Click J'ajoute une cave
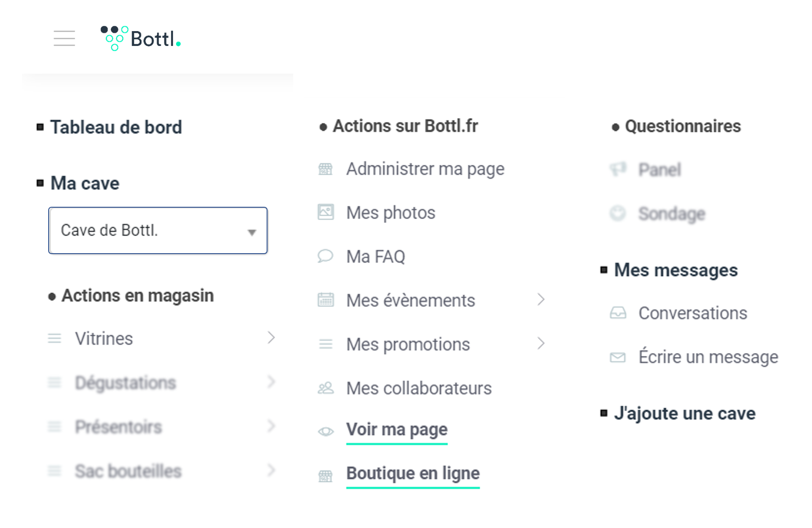Viewport: 812px width, 528px height. point(685,413)
